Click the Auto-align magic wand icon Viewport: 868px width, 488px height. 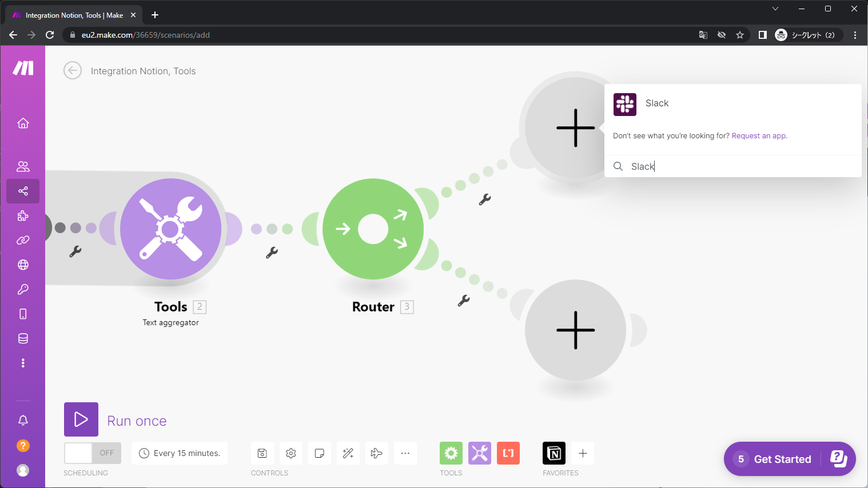(348, 453)
